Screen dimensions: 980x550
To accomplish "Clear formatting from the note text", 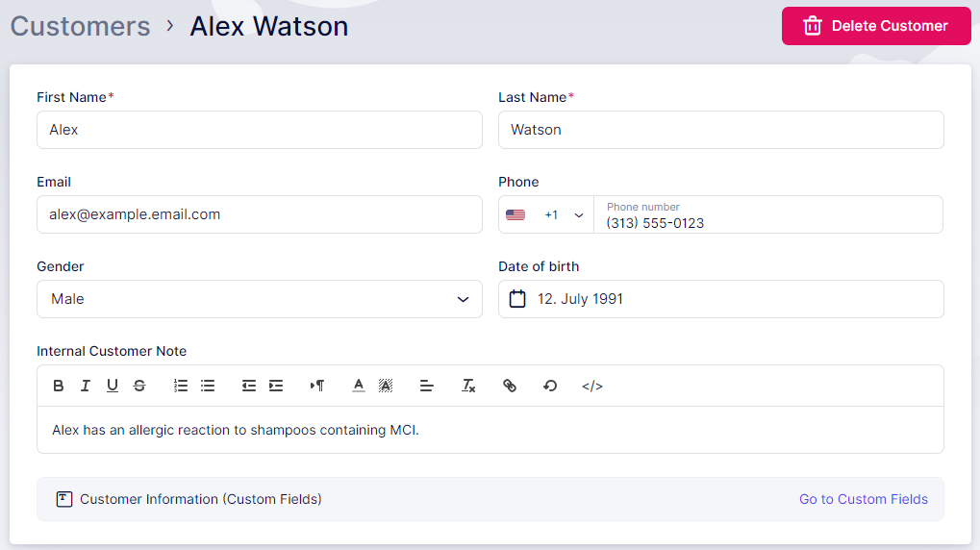I will [468, 386].
